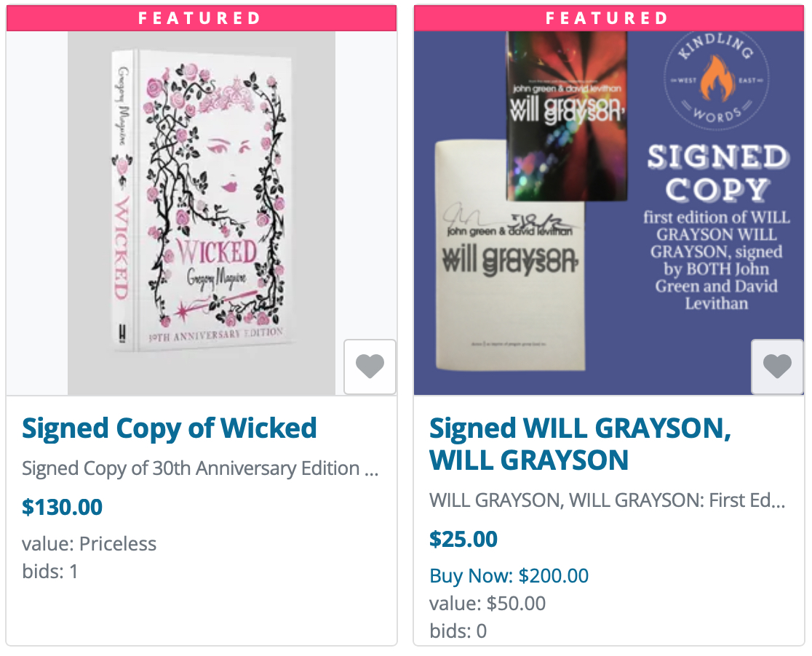
Task: Click the 'value: Priceless' text
Action: [89, 544]
